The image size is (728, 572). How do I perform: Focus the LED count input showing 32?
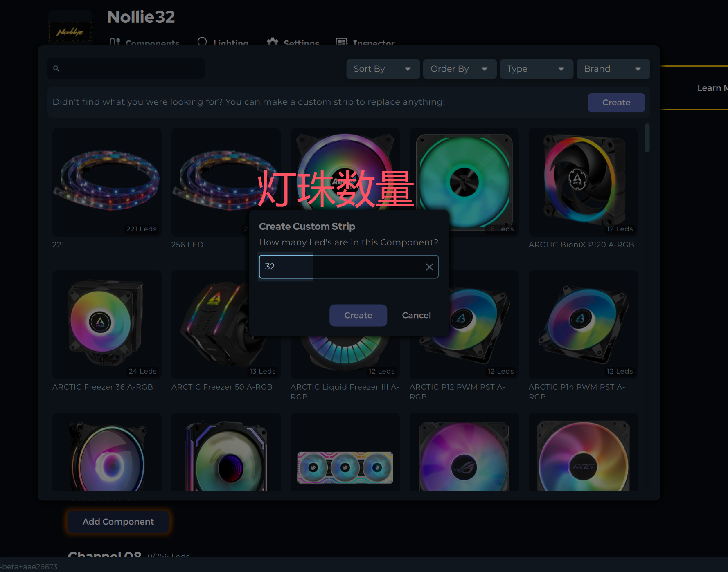pos(348,267)
